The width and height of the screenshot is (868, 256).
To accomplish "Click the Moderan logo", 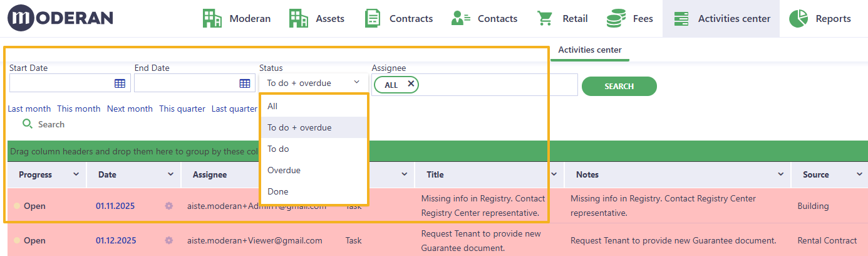I will [x=60, y=18].
